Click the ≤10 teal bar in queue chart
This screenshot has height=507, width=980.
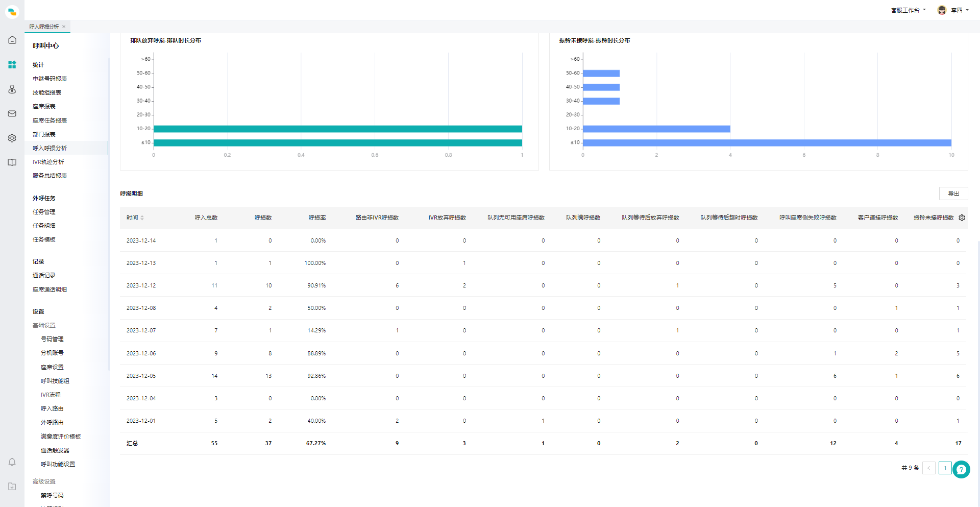(x=337, y=142)
